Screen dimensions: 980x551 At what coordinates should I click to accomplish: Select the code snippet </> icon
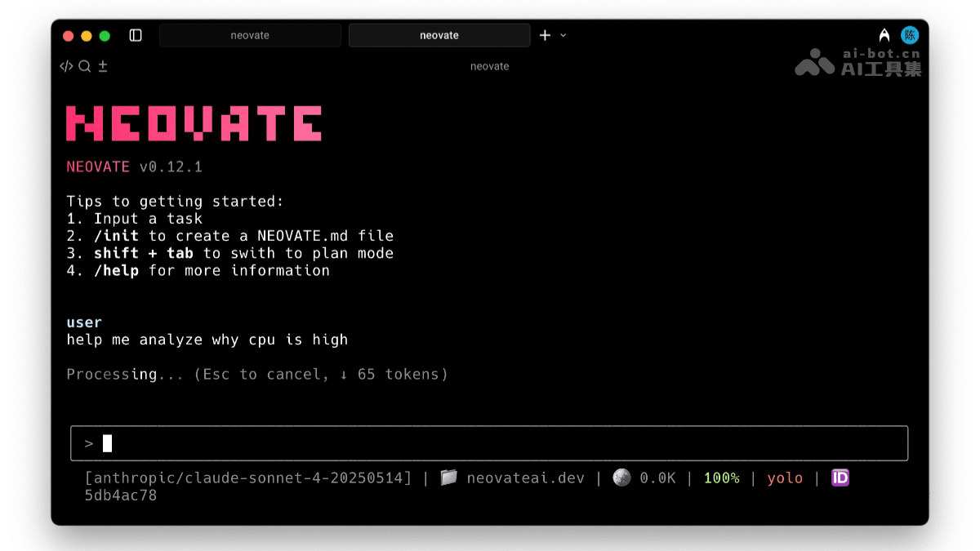pyautogui.click(x=66, y=66)
